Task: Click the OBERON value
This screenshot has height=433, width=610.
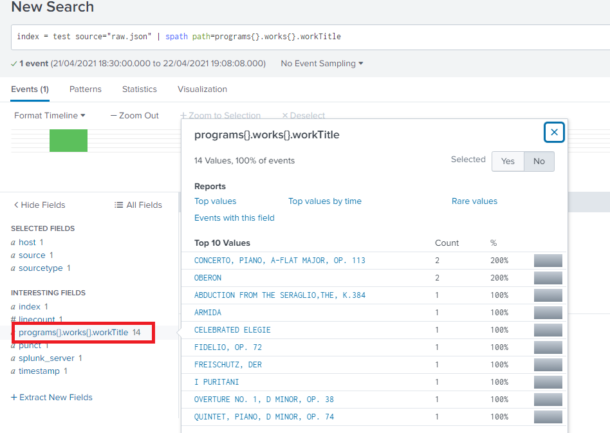Action: pos(208,278)
